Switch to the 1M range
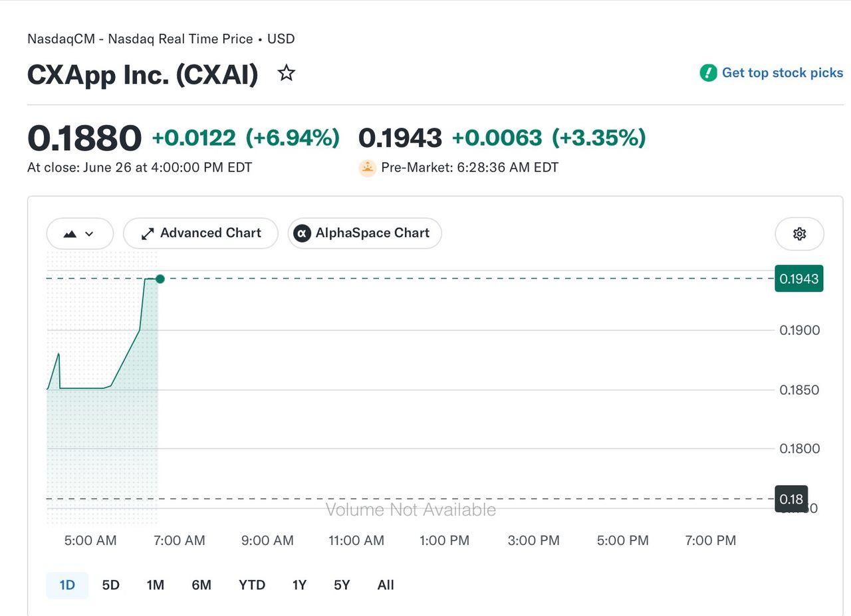Viewport: 851px width, 616px height. pyautogui.click(x=155, y=585)
